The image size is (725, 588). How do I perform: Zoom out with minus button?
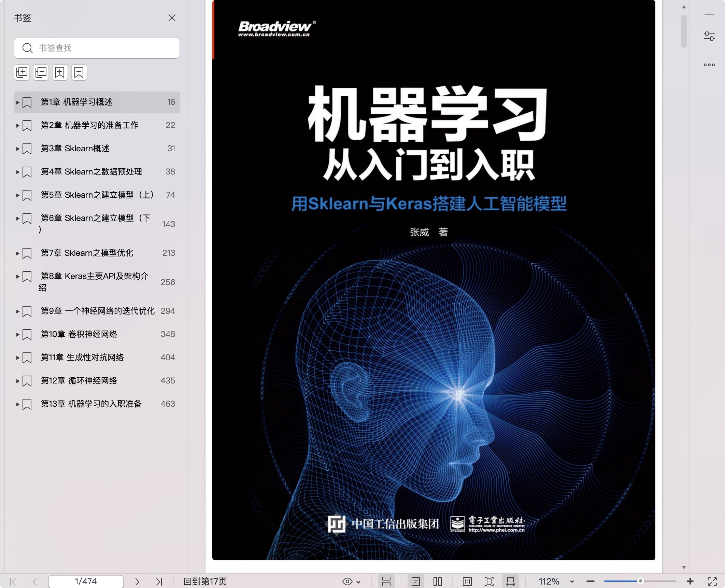point(591,581)
